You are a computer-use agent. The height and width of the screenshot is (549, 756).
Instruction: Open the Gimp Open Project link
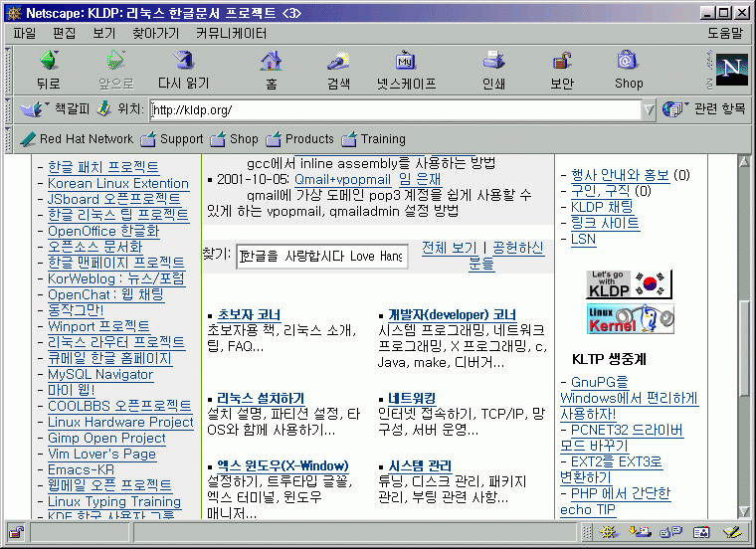106,439
